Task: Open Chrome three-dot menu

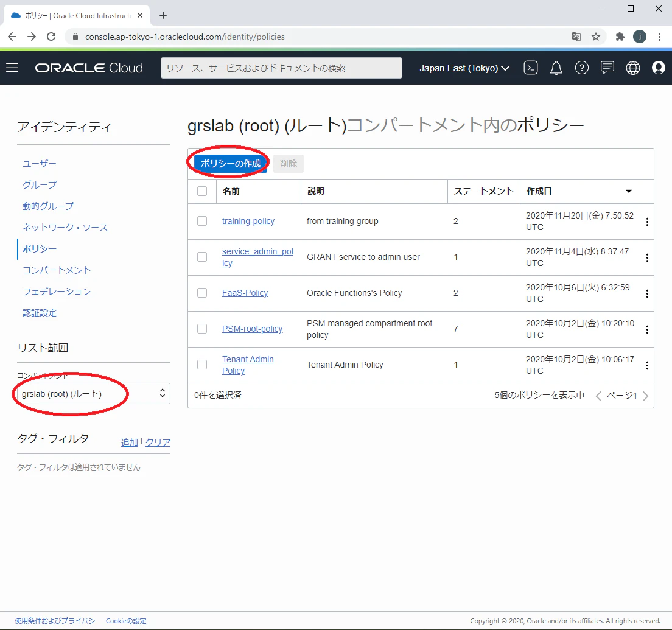Action: (x=659, y=37)
